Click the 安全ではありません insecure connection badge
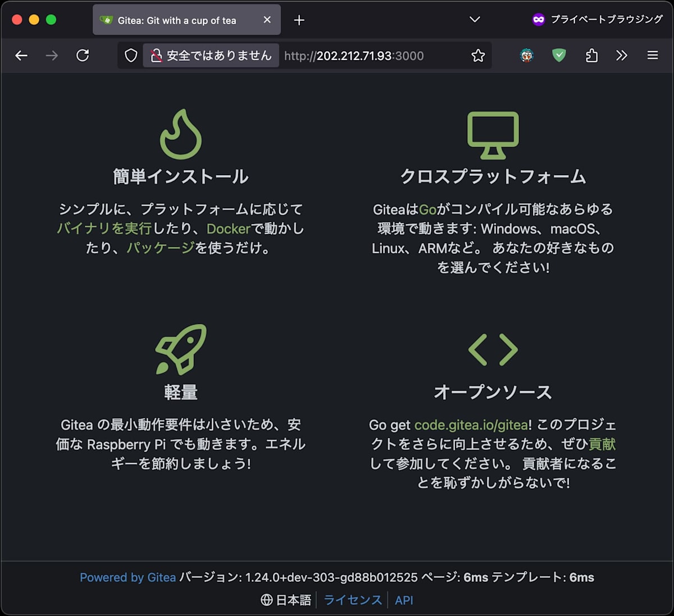This screenshot has height=616, width=674. pos(211,56)
